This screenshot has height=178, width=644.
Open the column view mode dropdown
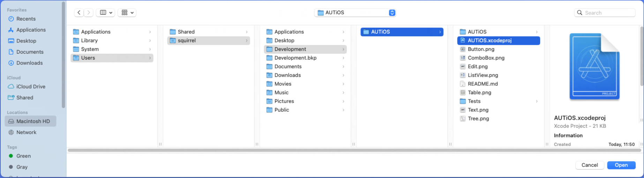tap(106, 13)
